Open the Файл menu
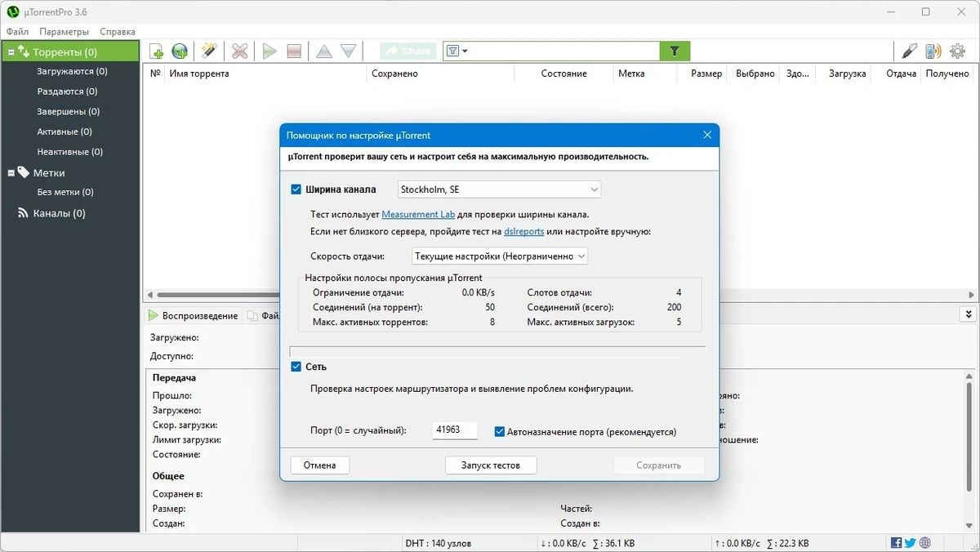The height and width of the screenshot is (552, 980). pyautogui.click(x=17, y=32)
